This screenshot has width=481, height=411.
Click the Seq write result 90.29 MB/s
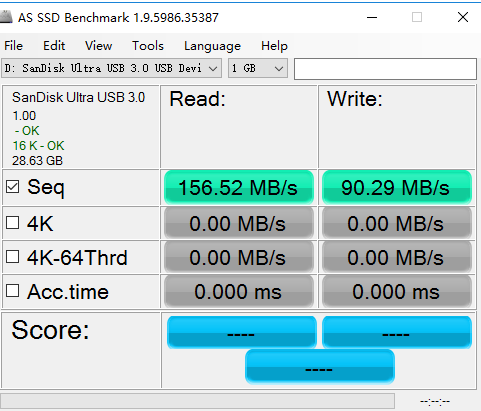[x=397, y=187]
